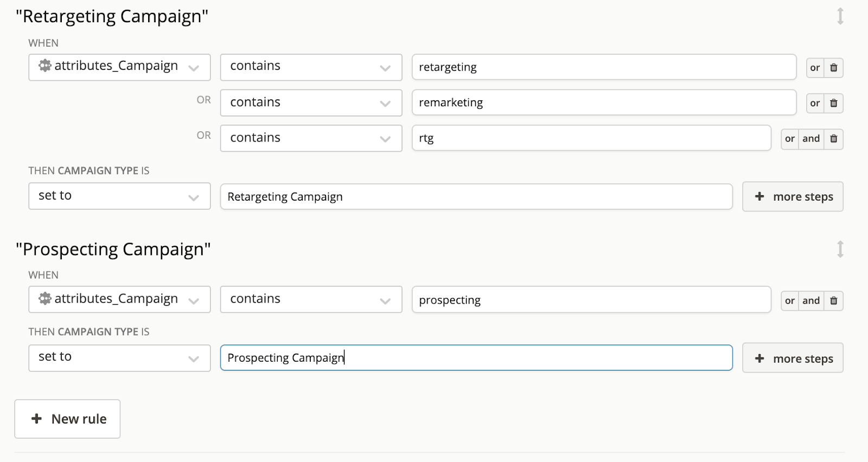This screenshot has height=462, width=868.
Task: Delete the retargeting condition row
Action: [834, 68]
